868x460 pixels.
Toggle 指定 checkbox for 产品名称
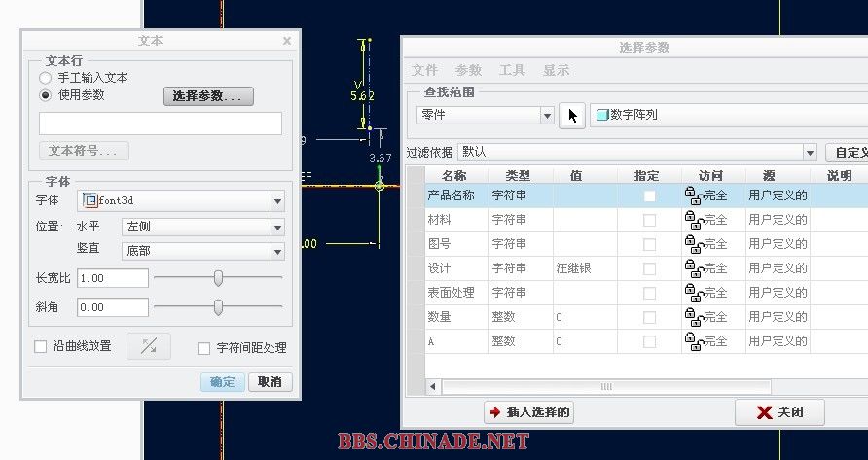tap(649, 195)
